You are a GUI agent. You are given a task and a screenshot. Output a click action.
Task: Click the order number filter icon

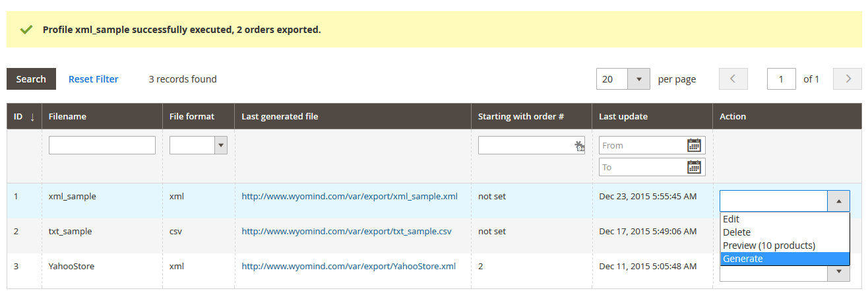pos(579,145)
